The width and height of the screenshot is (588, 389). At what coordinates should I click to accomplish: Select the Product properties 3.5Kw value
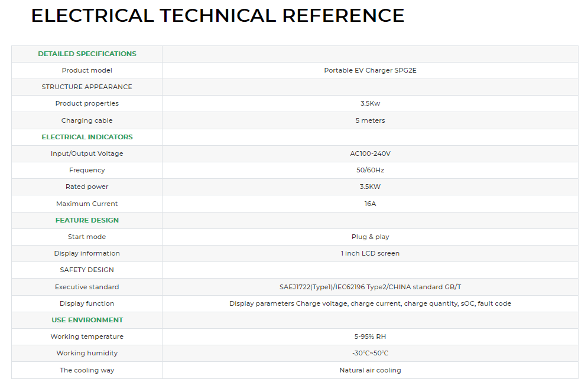click(370, 103)
